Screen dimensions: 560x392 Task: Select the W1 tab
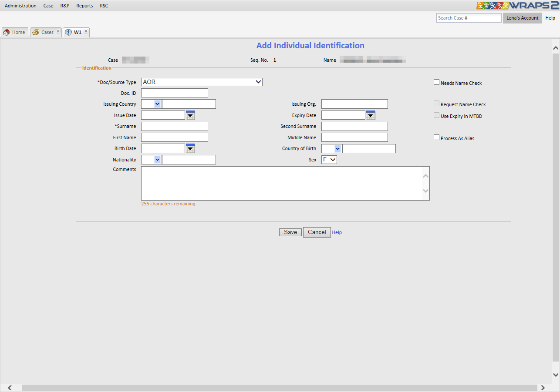(76, 32)
